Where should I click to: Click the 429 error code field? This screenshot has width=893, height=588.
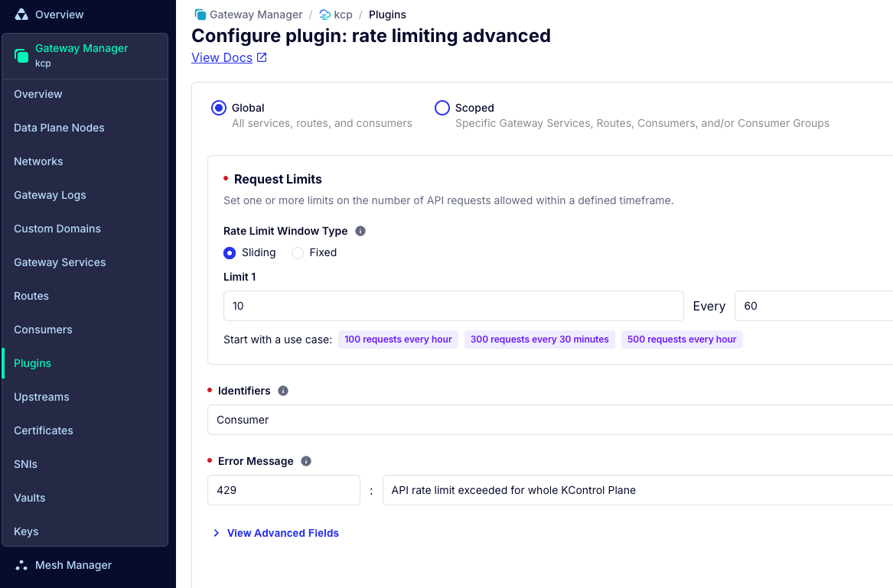(x=284, y=490)
